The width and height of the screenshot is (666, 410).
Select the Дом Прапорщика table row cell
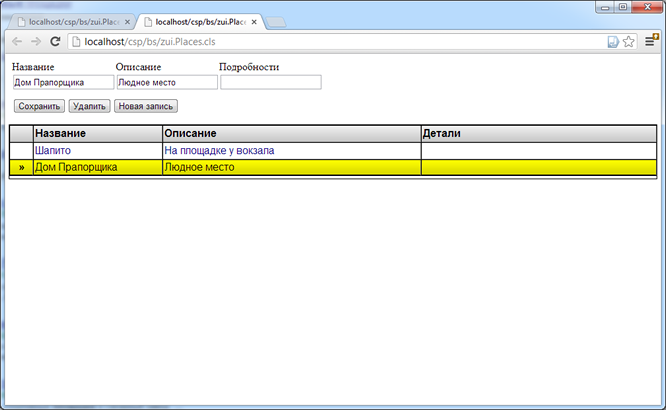click(x=98, y=167)
